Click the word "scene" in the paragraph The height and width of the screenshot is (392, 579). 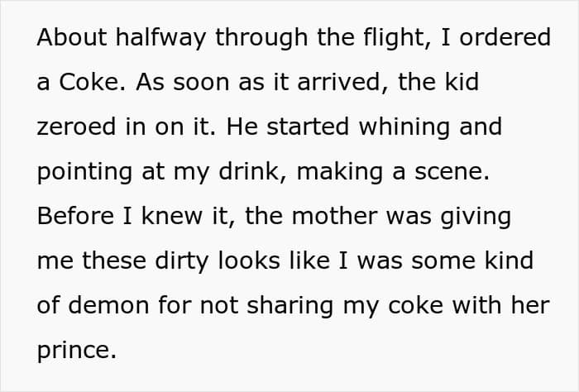tap(448, 172)
